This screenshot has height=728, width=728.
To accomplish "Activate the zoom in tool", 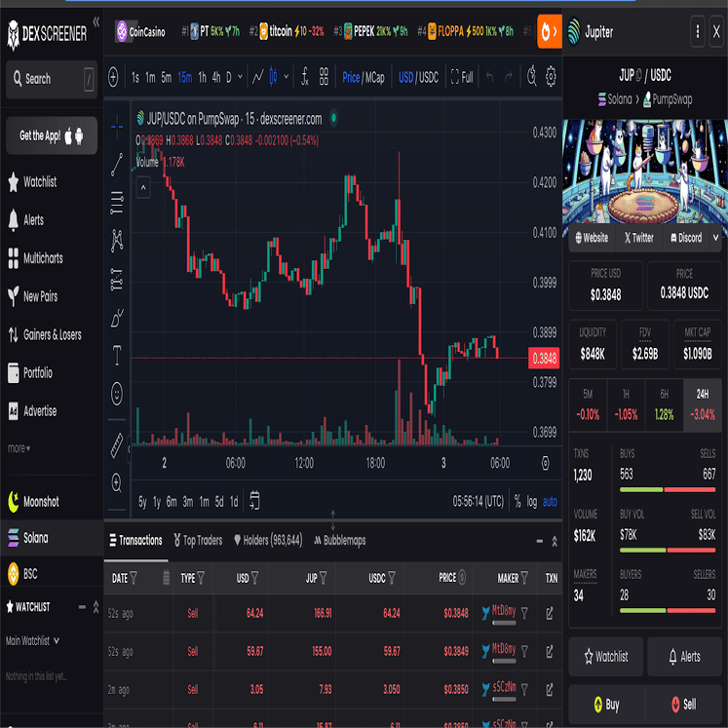I will [117, 482].
